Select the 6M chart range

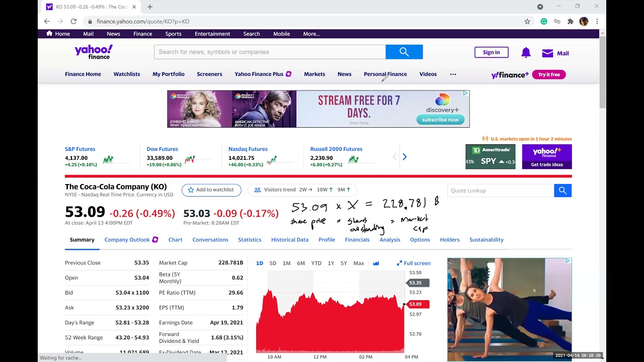(301, 263)
